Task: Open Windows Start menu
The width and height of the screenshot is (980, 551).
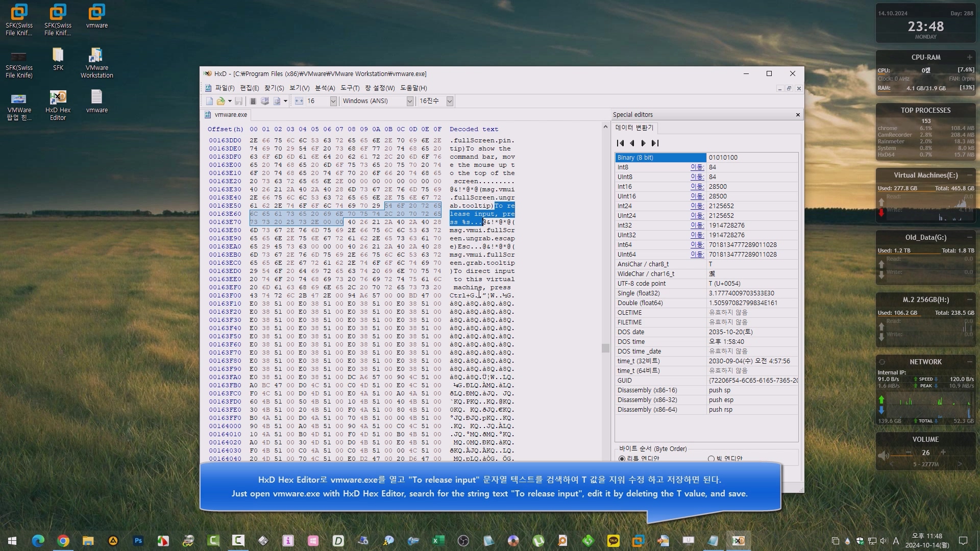Action: pos(12,541)
